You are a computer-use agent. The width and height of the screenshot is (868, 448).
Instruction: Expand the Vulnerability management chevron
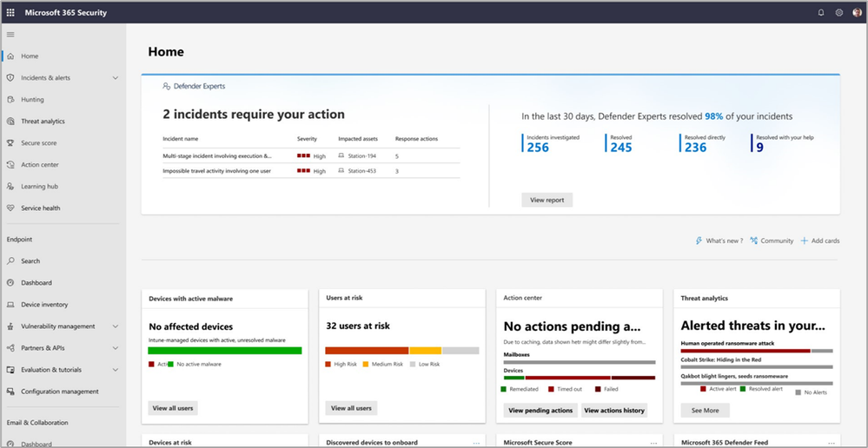[116, 326]
